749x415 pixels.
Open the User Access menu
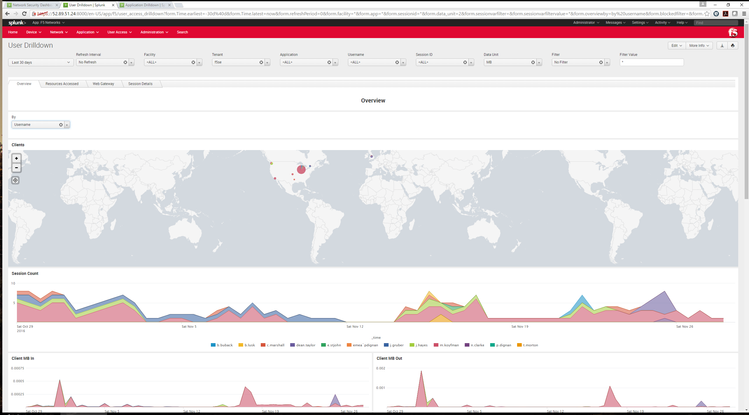pos(119,32)
